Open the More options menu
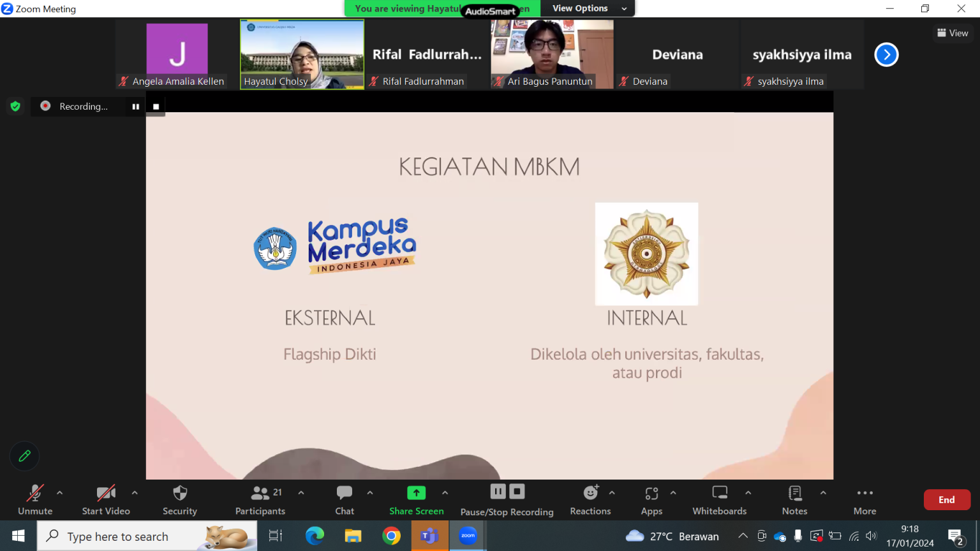The height and width of the screenshot is (551, 980). (865, 500)
